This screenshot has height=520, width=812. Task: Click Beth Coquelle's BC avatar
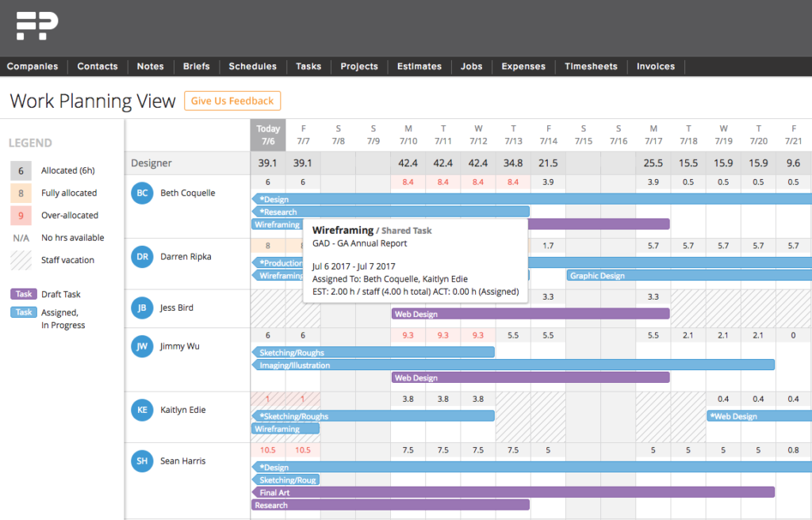tap(142, 193)
